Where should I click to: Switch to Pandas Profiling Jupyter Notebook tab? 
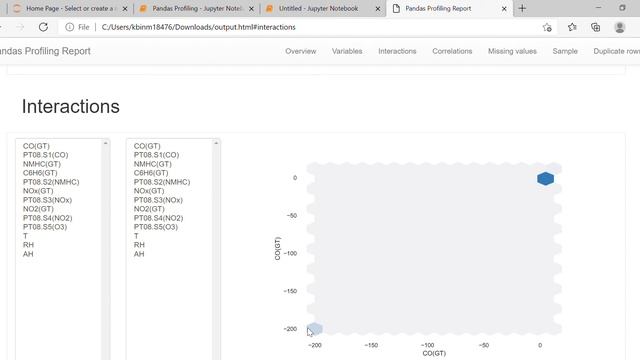196,8
